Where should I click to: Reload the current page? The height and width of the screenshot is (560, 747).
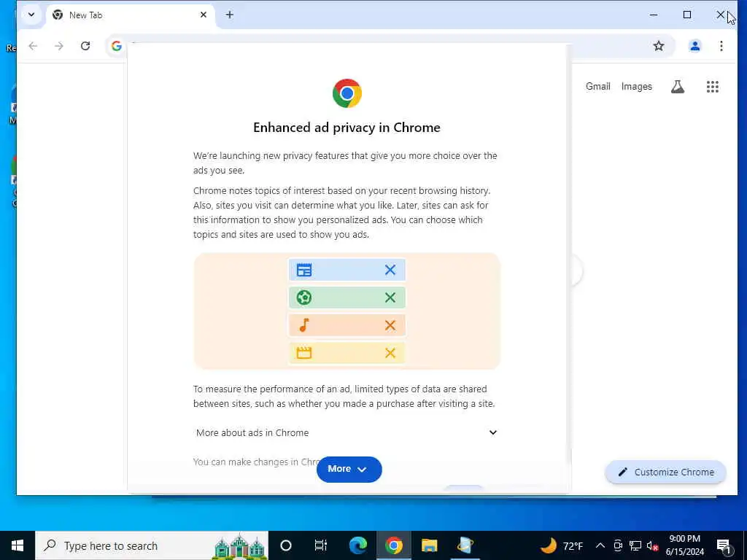[x=85, y=46]
